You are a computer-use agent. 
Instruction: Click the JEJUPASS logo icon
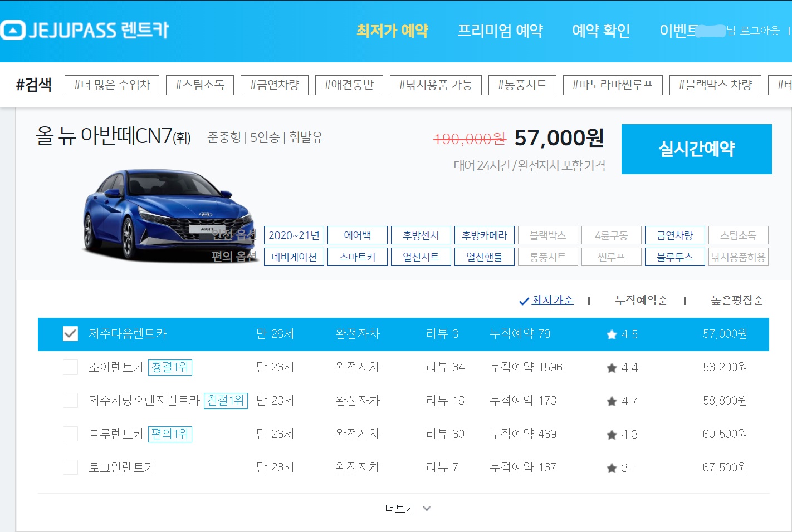[x=13, y=30]
